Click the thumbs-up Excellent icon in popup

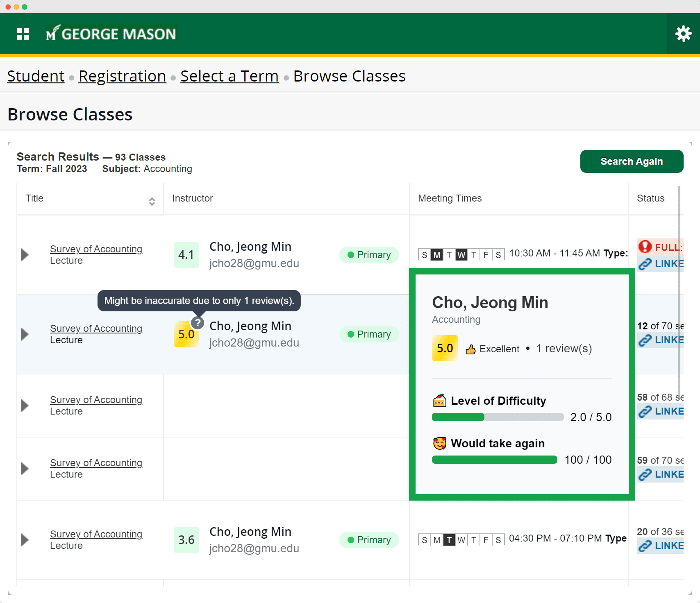click(470, 349)
